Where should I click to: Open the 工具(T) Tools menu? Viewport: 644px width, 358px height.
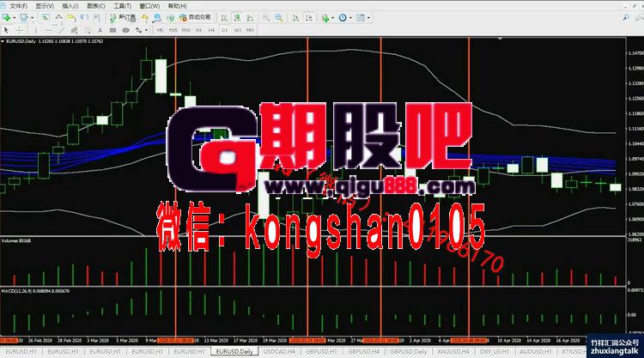(123, 6)
